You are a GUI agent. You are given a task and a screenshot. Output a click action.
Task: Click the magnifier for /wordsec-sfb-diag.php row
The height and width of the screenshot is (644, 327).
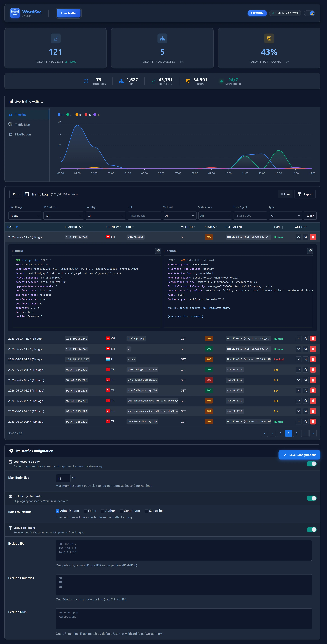point(306,422)
